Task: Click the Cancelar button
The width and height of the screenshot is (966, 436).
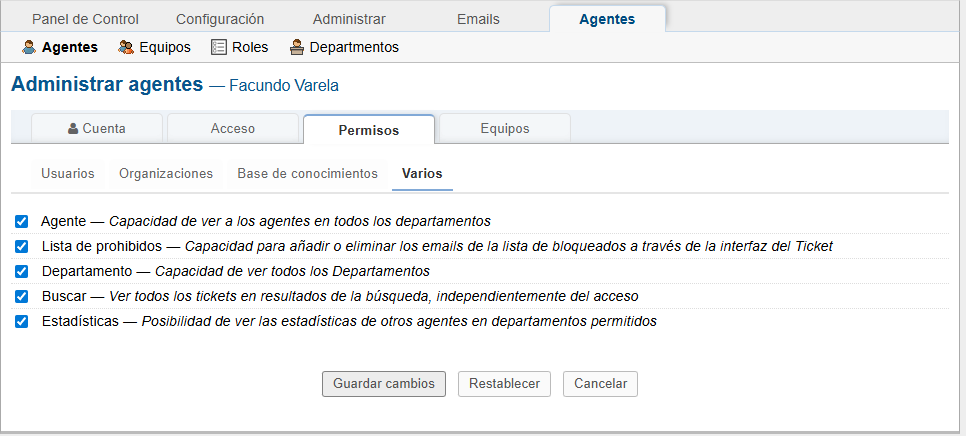Action: (600, 384)
